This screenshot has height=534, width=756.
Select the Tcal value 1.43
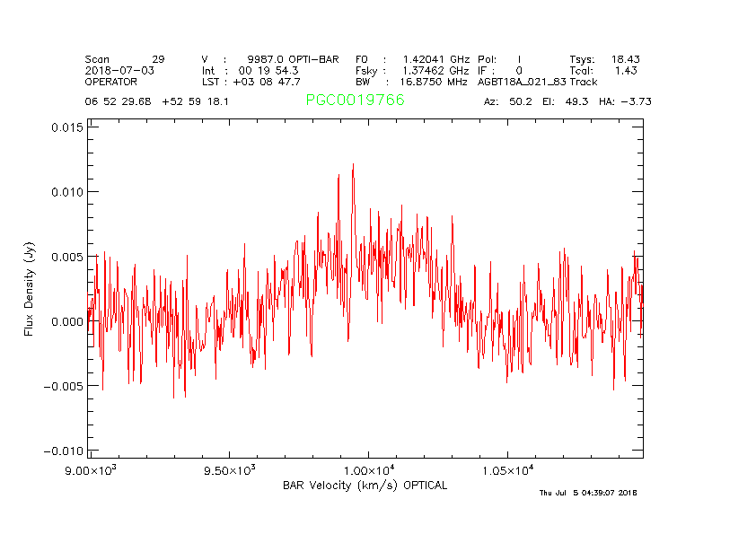click(x=626, y=70)
